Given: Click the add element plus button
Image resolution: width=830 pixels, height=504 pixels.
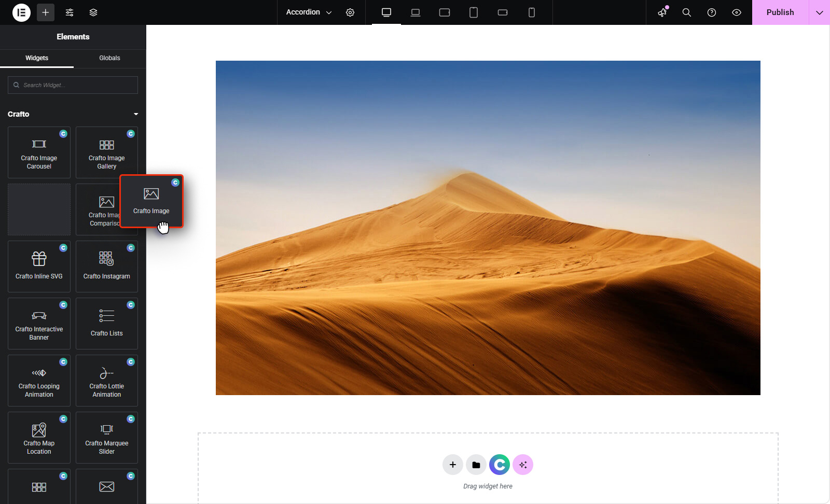Looking at the screenshot, I should pos(46,12).
